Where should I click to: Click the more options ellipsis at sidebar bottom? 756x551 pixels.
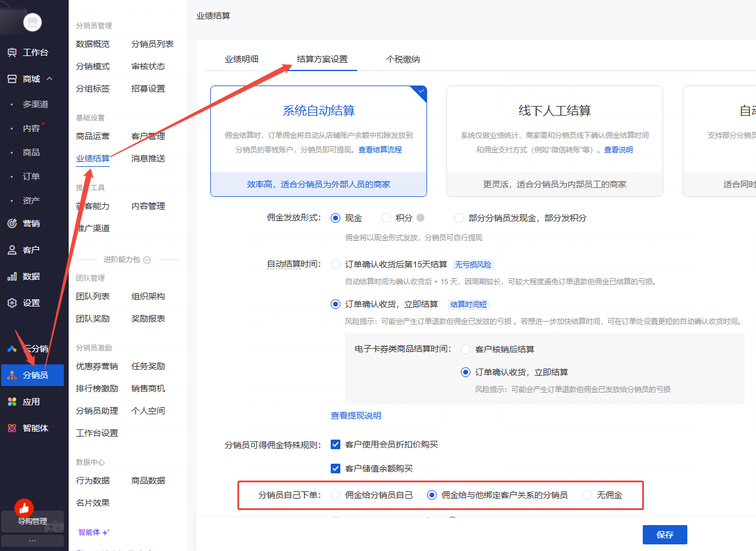point(32,541)
